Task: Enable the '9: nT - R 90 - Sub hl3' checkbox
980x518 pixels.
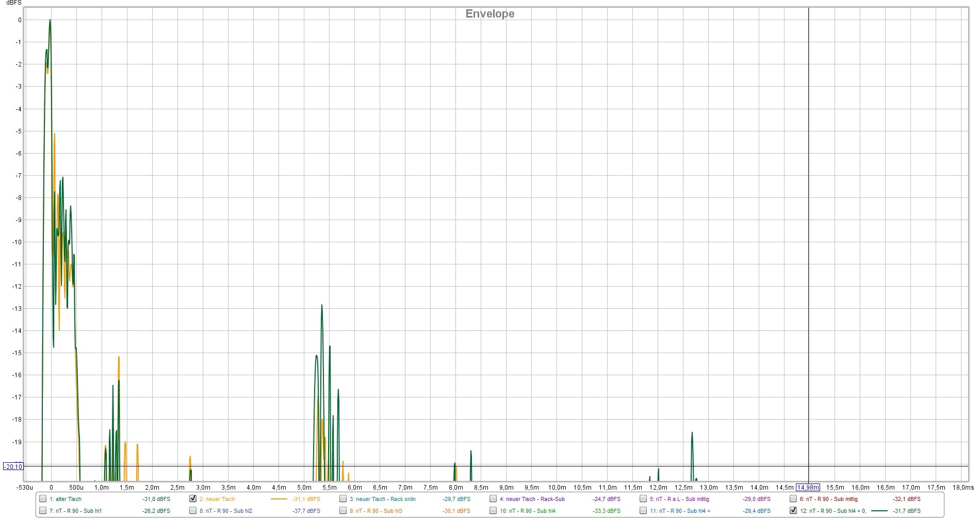Action: (343, 511)
